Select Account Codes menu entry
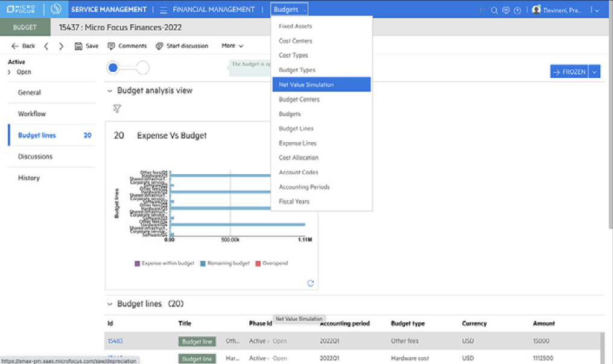The height and width of the screenshot is (364, 613). 322,172
